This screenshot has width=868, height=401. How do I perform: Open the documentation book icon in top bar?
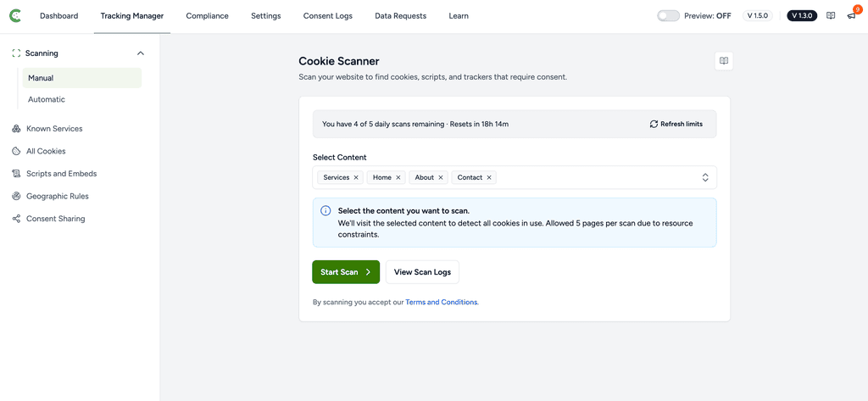pyautogui.click(x=831, y=16)
